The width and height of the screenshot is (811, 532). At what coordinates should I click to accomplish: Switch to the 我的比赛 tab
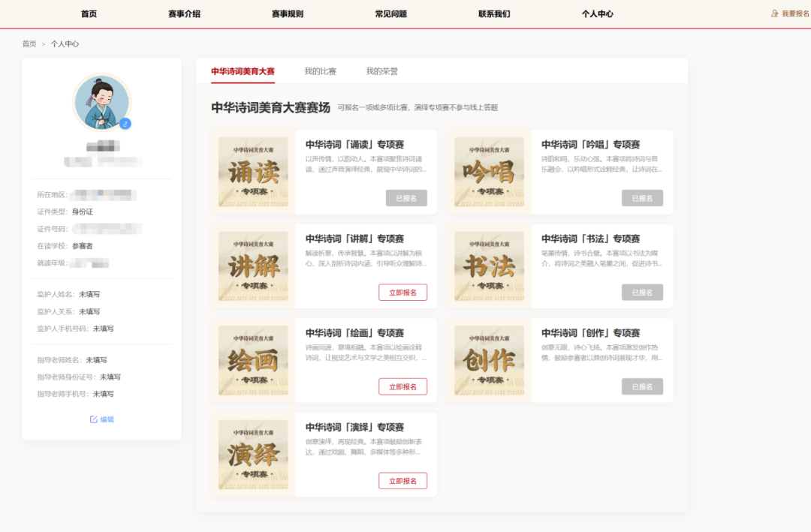(x=320, y=71)
